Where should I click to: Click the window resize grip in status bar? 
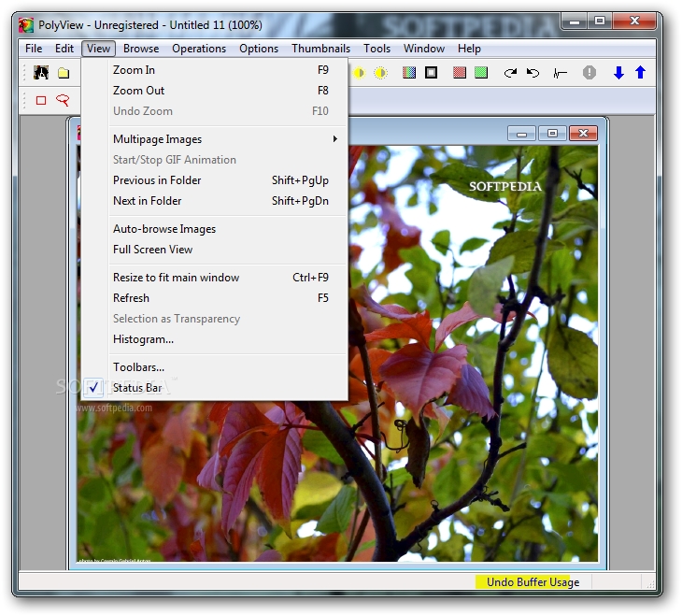pyautogui.click(x=650, y=584)
